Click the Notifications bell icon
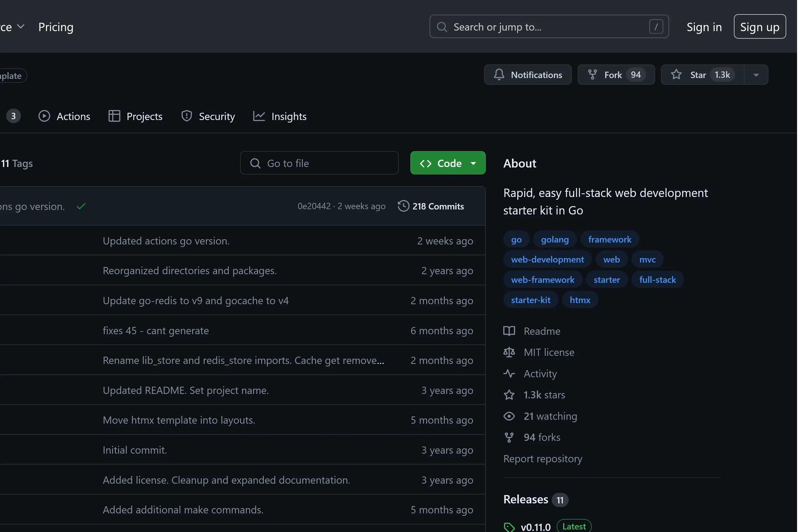This screenshot has height=532, width=799. tap(499, 75)
